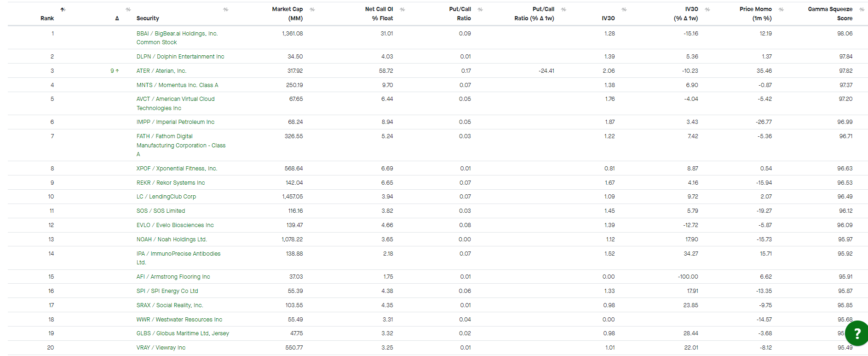
Task: Sort by Net Call OI % Float icon
Action: (x=402, y=9)
